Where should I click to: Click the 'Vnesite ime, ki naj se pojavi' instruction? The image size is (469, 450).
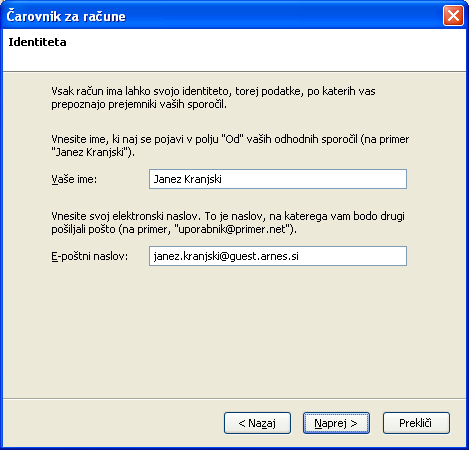pyautogui.click(x=230, y=145)
